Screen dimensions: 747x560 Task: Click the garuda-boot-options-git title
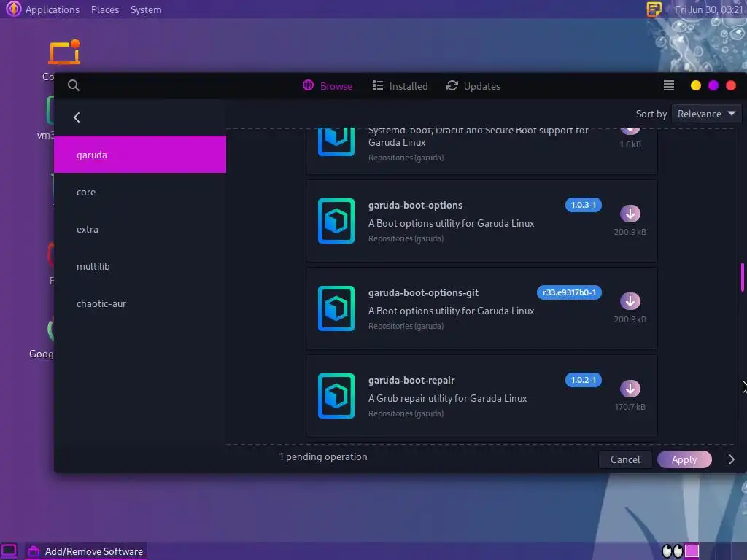pos(423,293)
